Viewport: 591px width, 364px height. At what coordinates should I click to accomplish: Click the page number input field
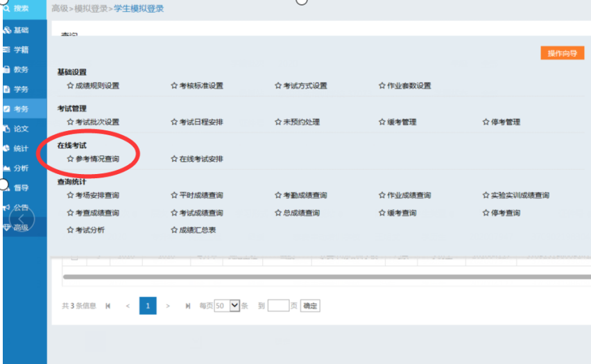(x=278, y=306)
